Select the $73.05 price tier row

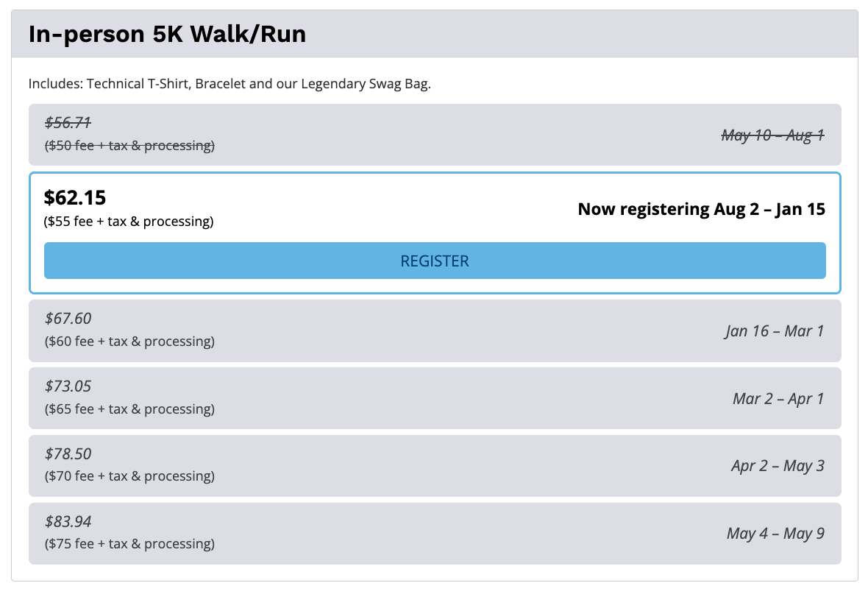(x=435, y=398)
